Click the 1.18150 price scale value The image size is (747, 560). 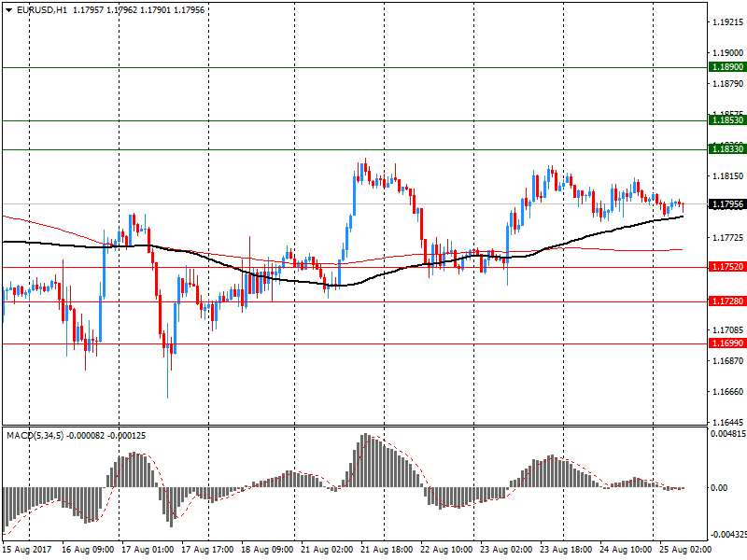(x=728, y=176)
